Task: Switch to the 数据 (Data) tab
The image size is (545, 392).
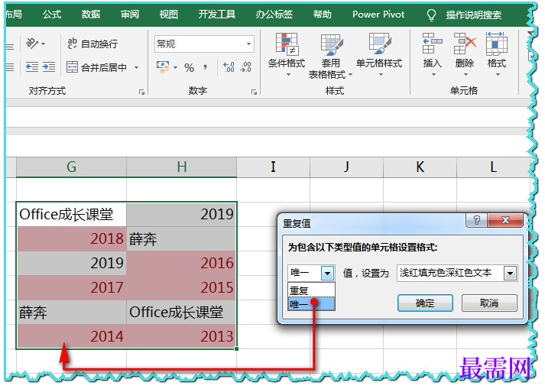Action: [91, 15]
